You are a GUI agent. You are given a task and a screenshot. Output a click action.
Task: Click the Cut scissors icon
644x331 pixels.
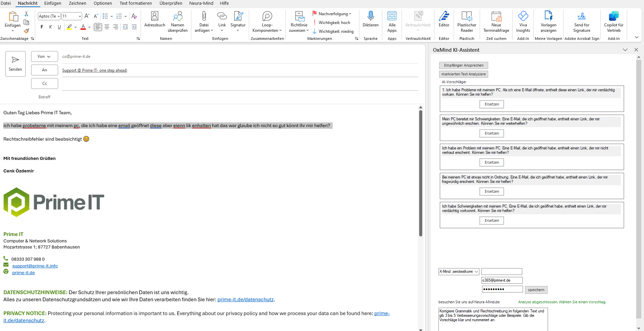click(26, 14)
